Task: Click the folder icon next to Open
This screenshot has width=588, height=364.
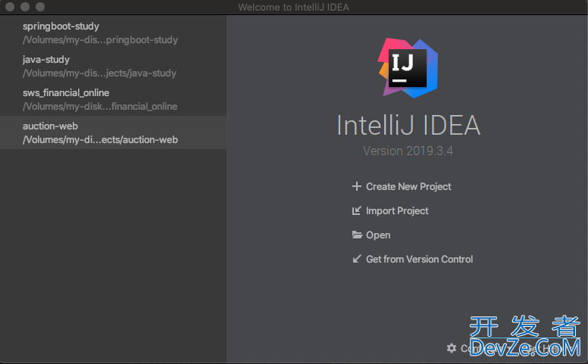Action: tap(357, 235)
